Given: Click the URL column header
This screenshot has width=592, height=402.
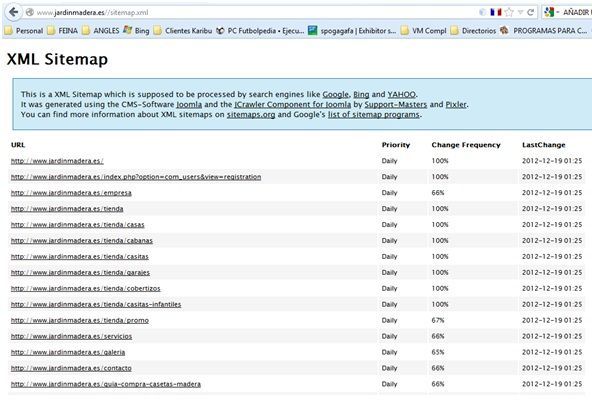Looking at the screenshot, I should 18,145.
